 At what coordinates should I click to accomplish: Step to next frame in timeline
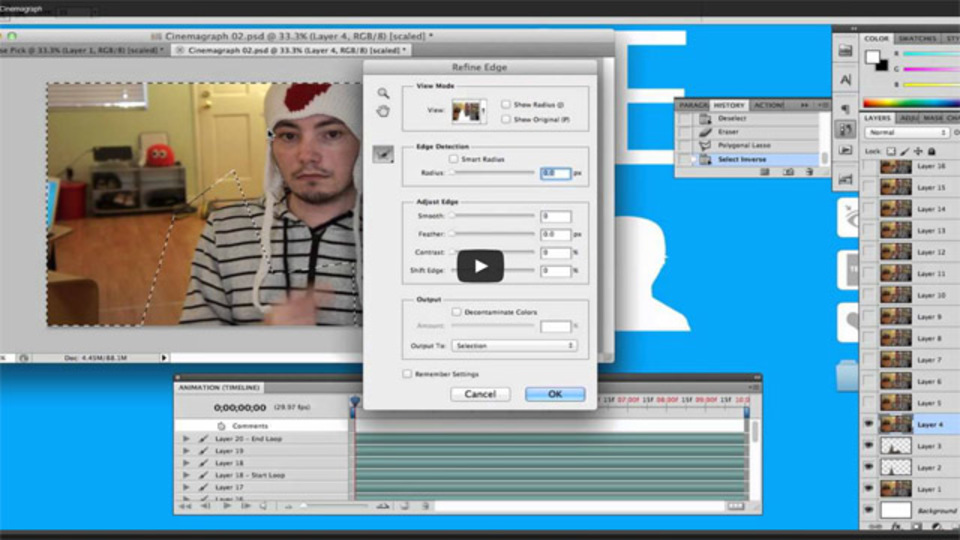coord(246,506)
